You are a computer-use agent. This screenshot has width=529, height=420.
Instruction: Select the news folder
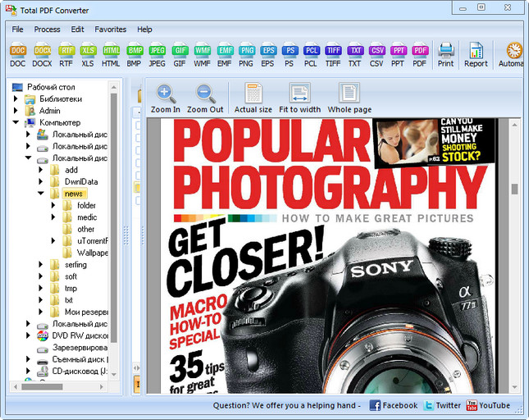pos(74,194)
